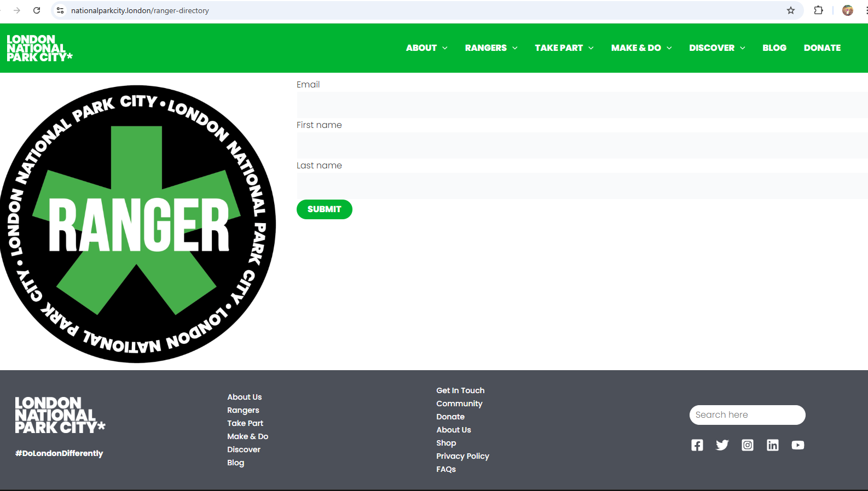Expand the Take Part menu chevron
This screenshot has width=868, height=491.
591,48
